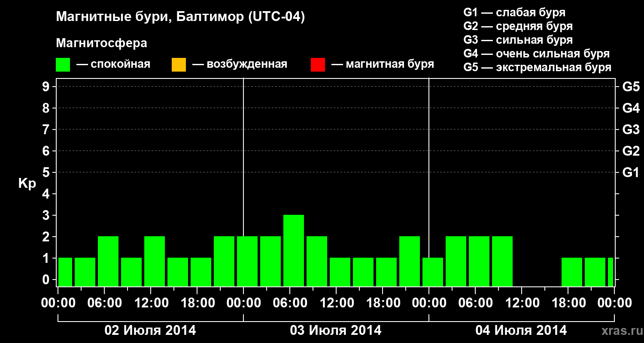The height and width of the screenshot is (343, 644).
Task: Click the '— спокойная' legend label
Action: tap(113, 65)
